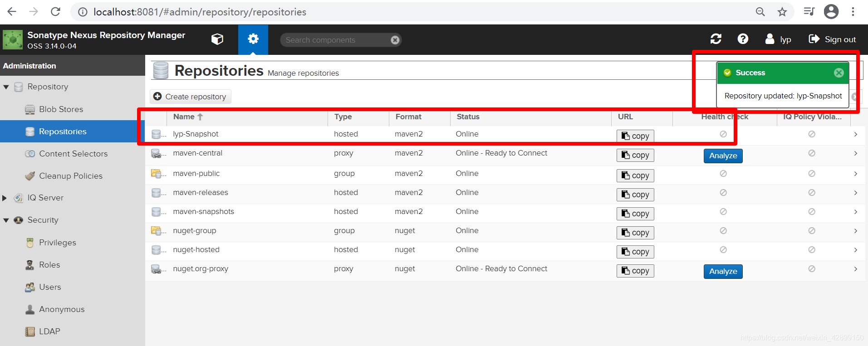Click Create repository button
The height and width of the screenshot is (346, 868).
click(x=191, y=97)
